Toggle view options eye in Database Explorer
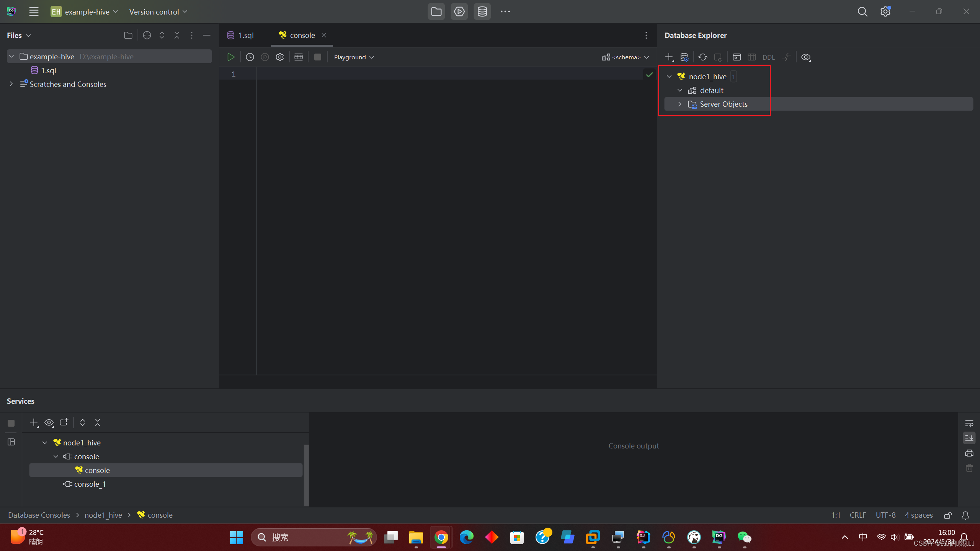This screenshot has height=551, width=980. pos(805,57)
